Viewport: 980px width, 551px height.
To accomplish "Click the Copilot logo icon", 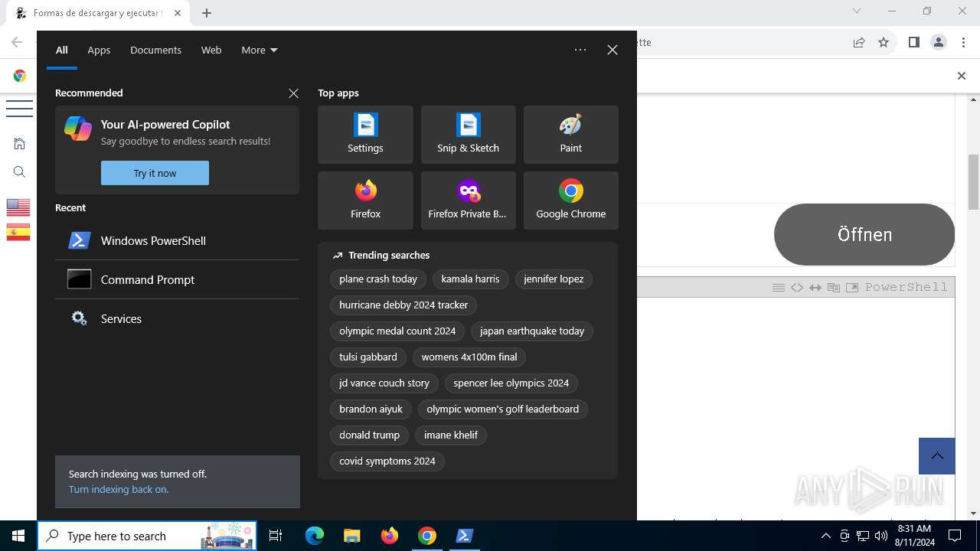I will click(78, 129).
